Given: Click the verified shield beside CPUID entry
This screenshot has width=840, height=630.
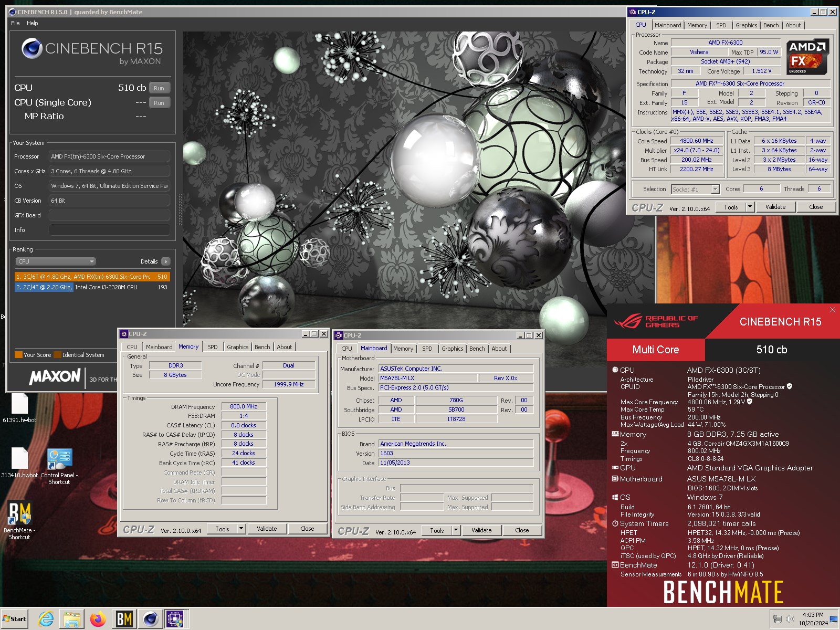Looking at the screenshot, I should coord(790,386).
